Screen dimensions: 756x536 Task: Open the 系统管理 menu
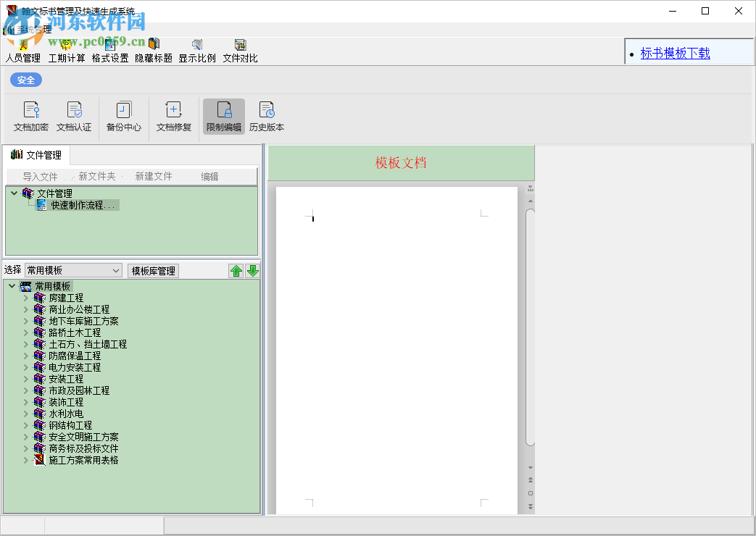[34, 30]
